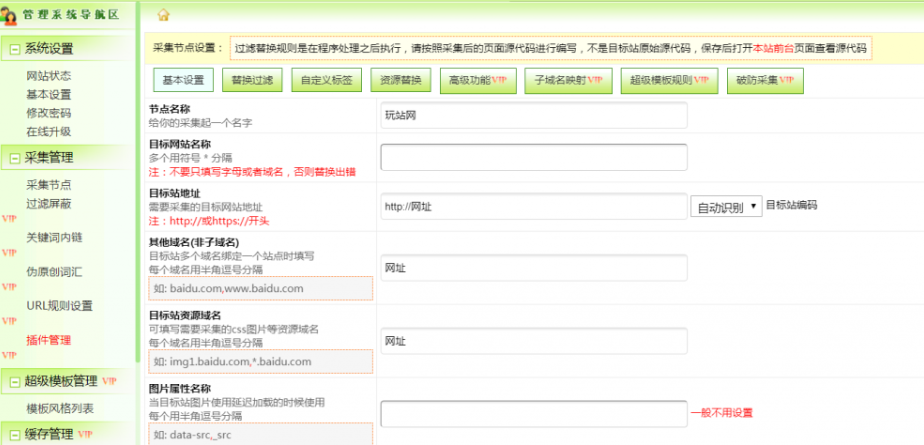The width and height of the screenshot is (924, 445).
Task: Open the 超级模板规则 VIP tab
Action: point(668,79)
